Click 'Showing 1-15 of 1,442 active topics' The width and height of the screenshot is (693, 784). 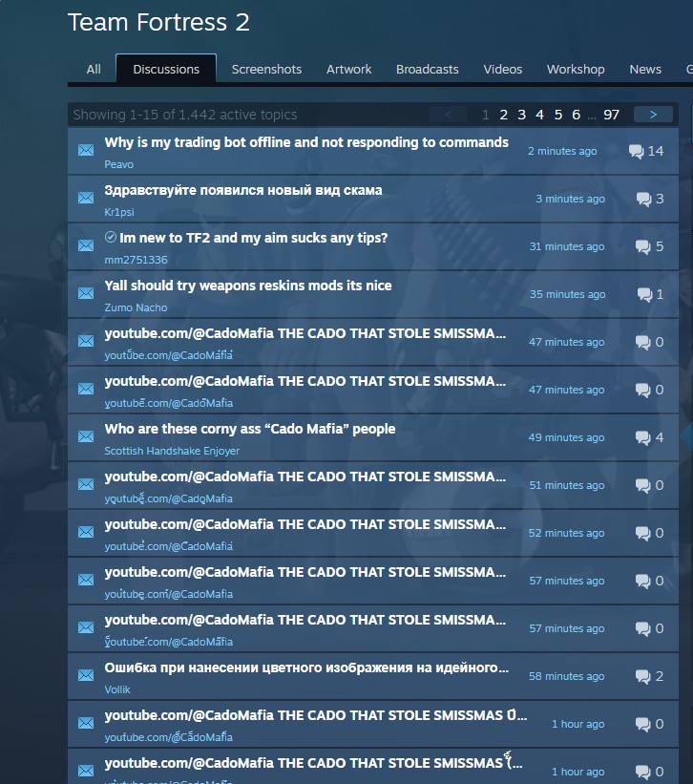(185, 115)
